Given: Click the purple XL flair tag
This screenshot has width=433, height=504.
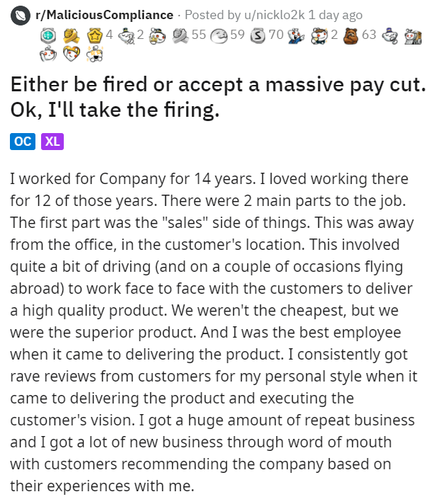Looking at the screenshot, I should [x=52, y=141].
